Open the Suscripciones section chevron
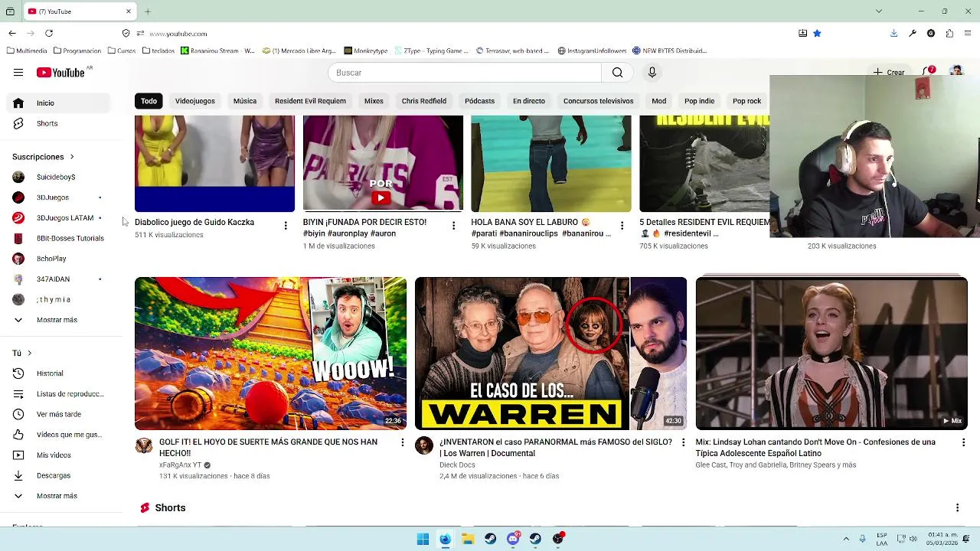The width and height of the screenshot is (980, 551). (x=72, y=157)
